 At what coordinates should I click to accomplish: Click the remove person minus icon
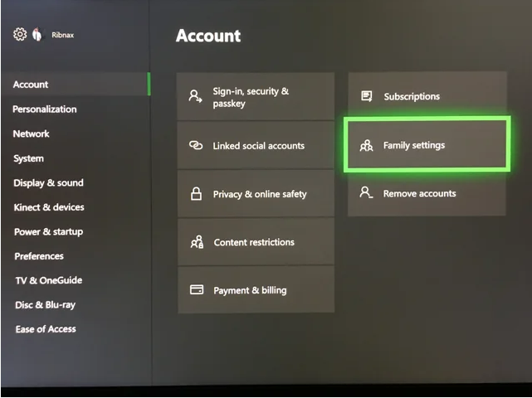click(x=366, y=192)
